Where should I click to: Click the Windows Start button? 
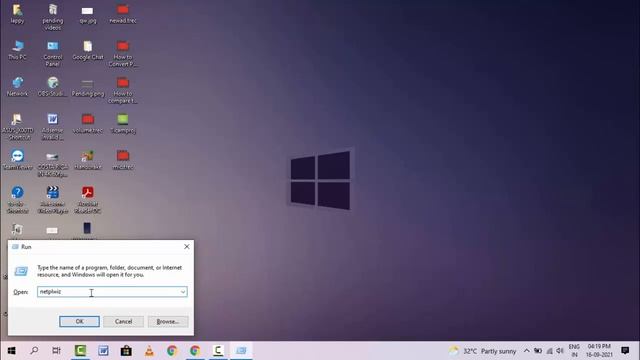pos(11,351)
